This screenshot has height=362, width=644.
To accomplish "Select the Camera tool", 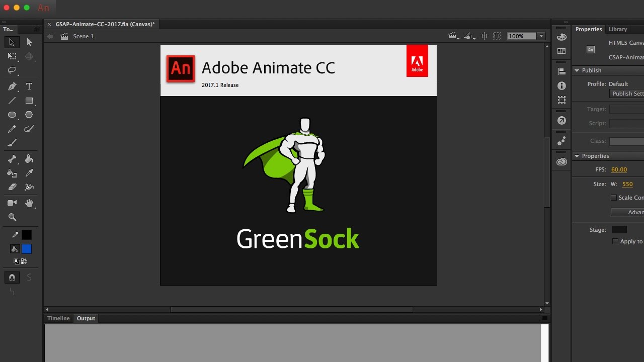I will 12,203.
